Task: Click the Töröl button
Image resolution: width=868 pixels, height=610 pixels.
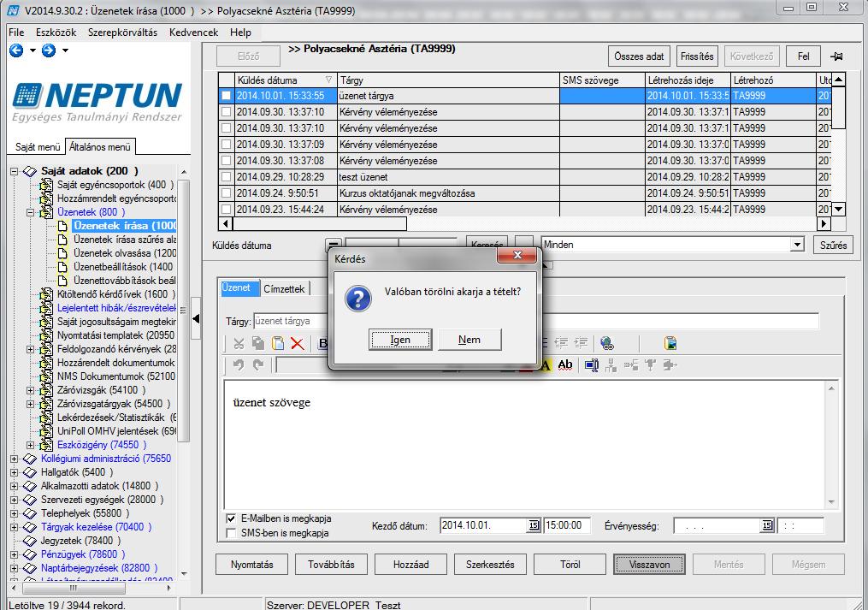Action: point(570,565)
